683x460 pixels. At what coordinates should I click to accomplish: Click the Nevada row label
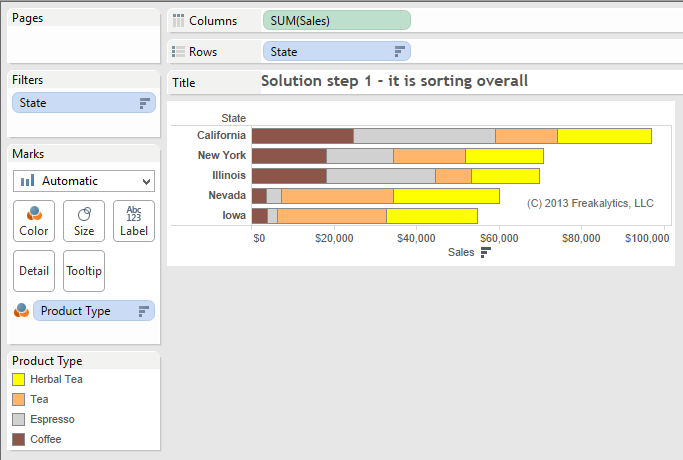tap(227, 195)
